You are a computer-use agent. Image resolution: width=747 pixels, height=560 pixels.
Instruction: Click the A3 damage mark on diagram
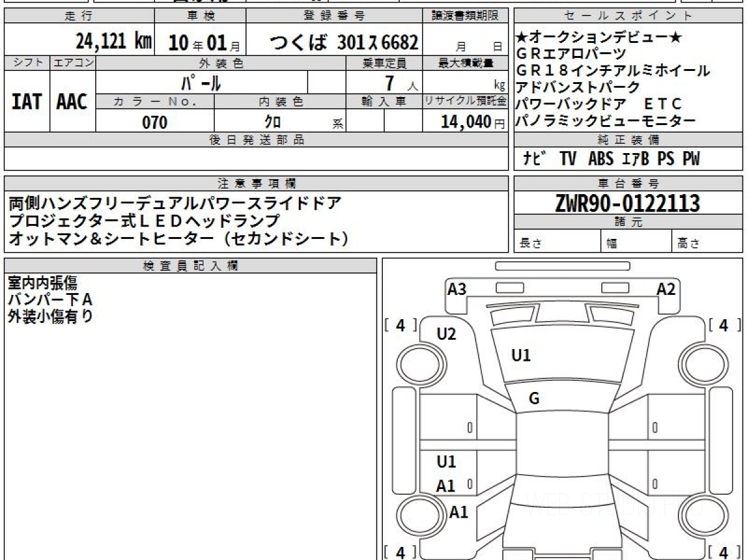coord(457,289)
